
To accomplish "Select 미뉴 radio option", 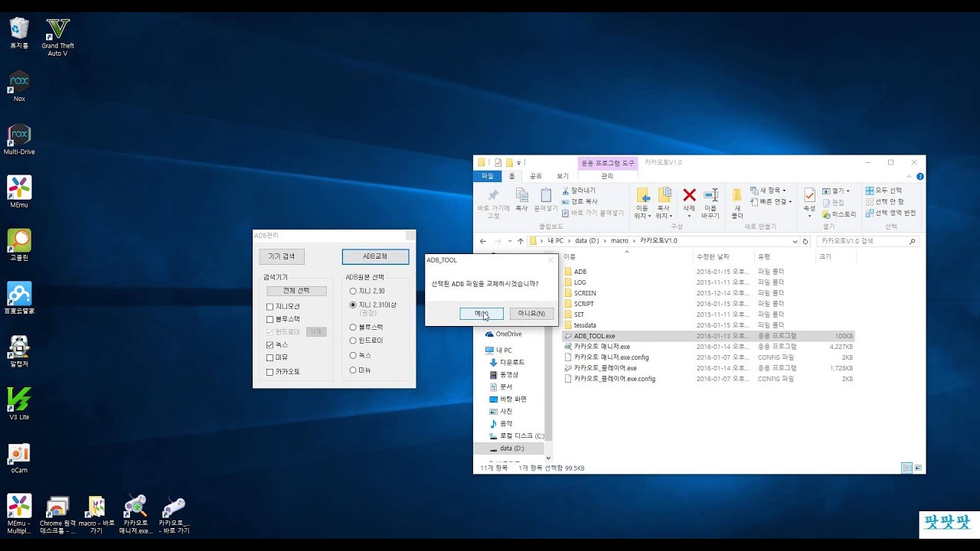I will [x=353, y=370].
